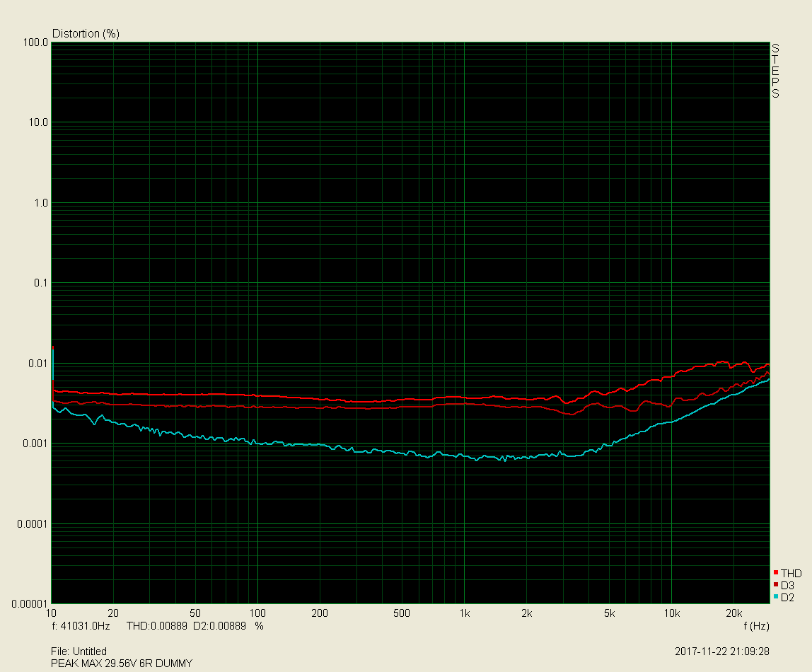Screen dimensions: 812x672
Task: Click the 200 frequency axis label
Action: (320, 613)
